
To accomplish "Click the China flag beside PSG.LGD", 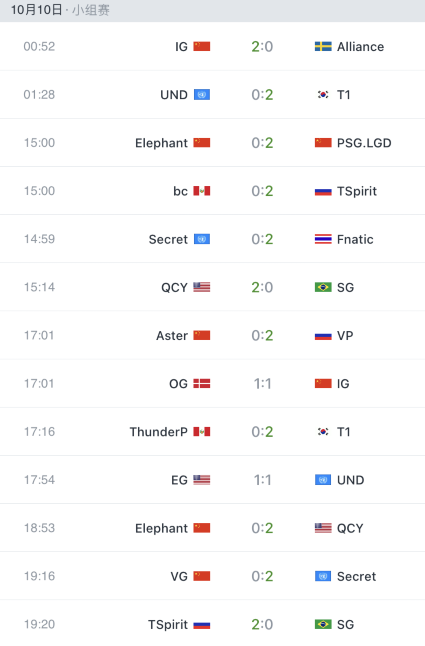I will (x=323, y=143).
